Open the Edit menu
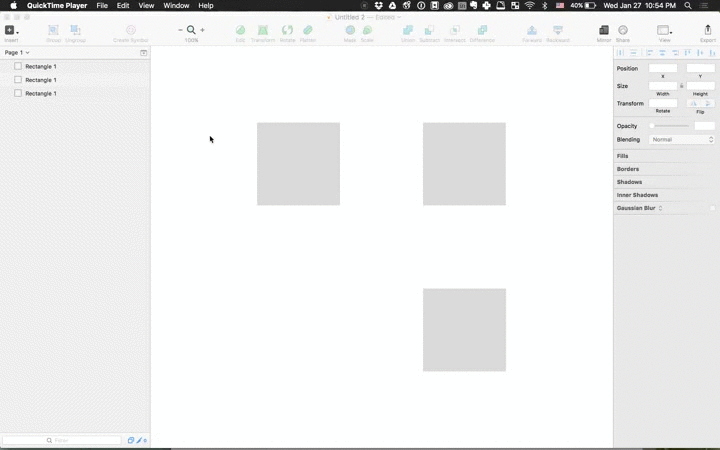This screenshot has height=450, width=720. (123, 6)
